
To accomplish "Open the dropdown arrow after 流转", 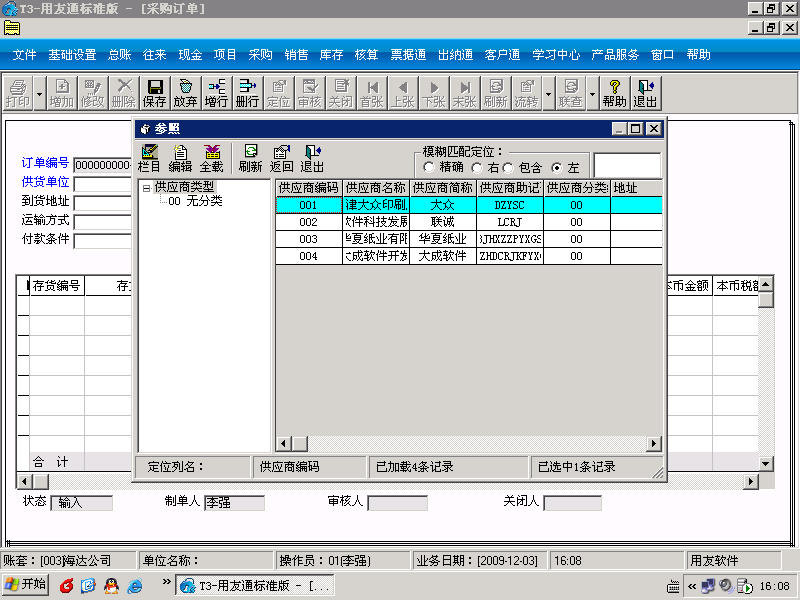I will (x=548, y=93).
